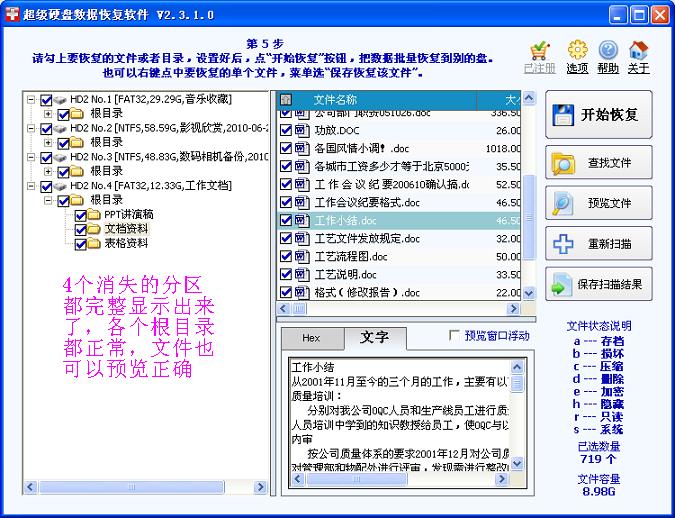Uncheck the HD2 No.1 partition checkbox
This screenshot has width=675, height=518.
tap(46, 100)
